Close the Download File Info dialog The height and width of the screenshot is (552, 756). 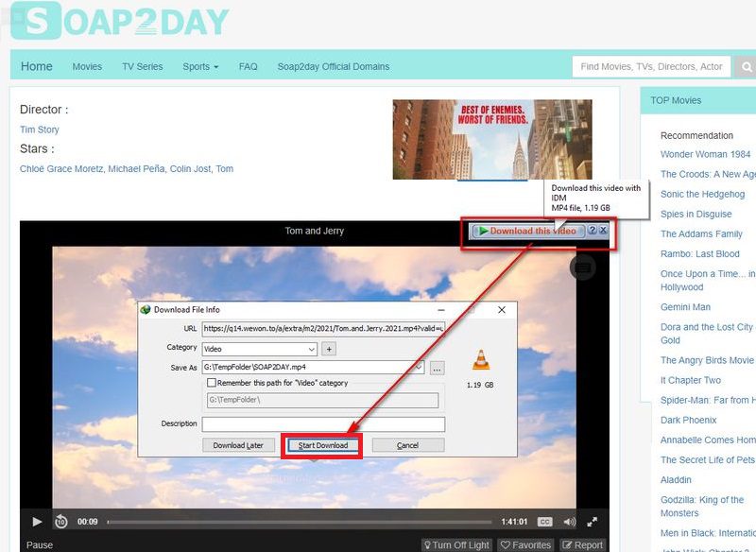pyautogui.click(x=502, y=310)
